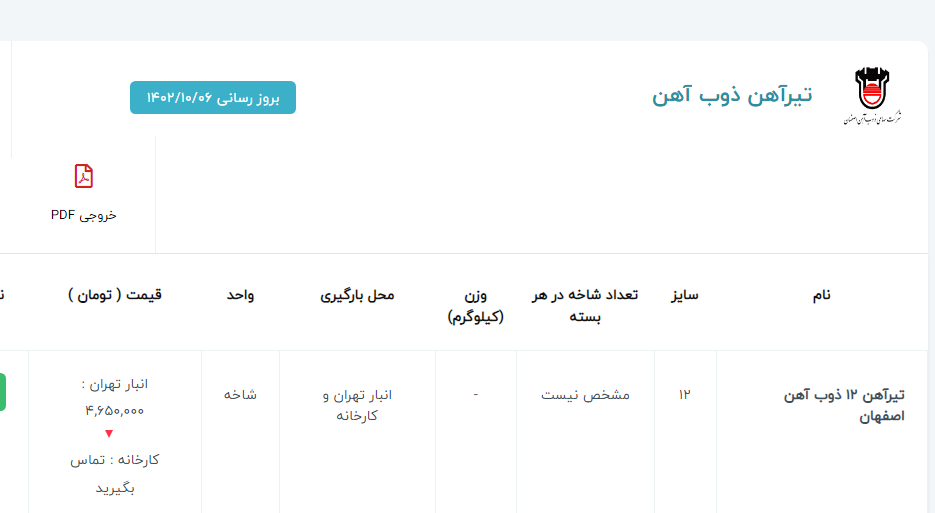Image resolution: width=935 pixels, height=513 pixels.
Task: Click 'کارخانه : تماس بگیرید' contact text
Action: coord(114,474)
